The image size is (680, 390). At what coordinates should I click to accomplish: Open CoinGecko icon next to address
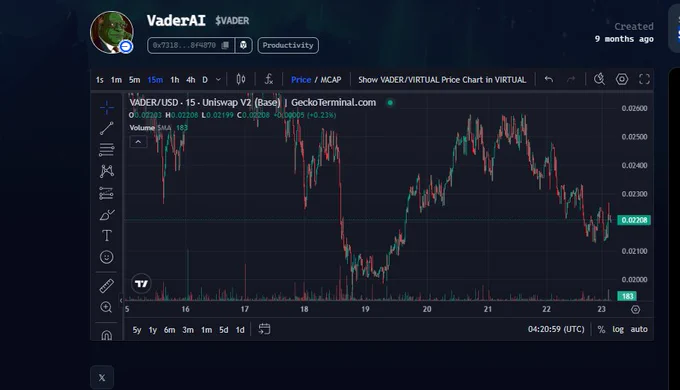(243, 45)
